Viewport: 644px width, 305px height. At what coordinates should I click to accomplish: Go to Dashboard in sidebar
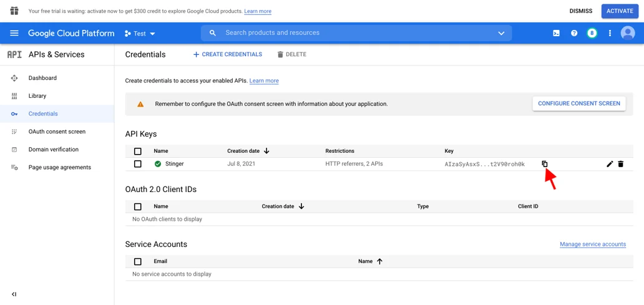click(42, 78)
